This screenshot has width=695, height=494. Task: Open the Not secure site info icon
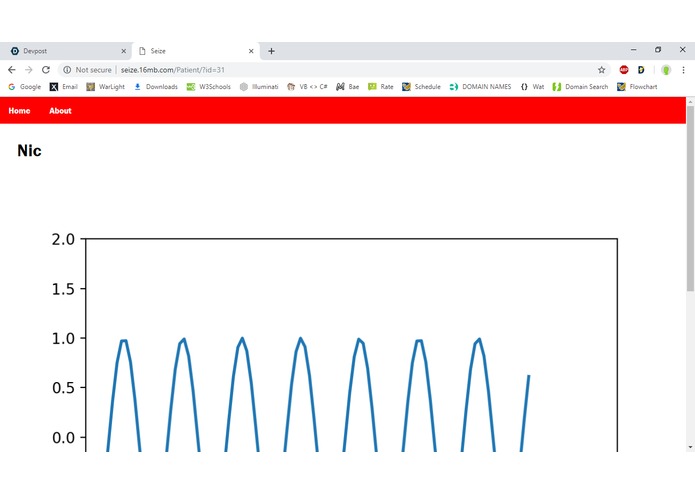coord(67,70)
